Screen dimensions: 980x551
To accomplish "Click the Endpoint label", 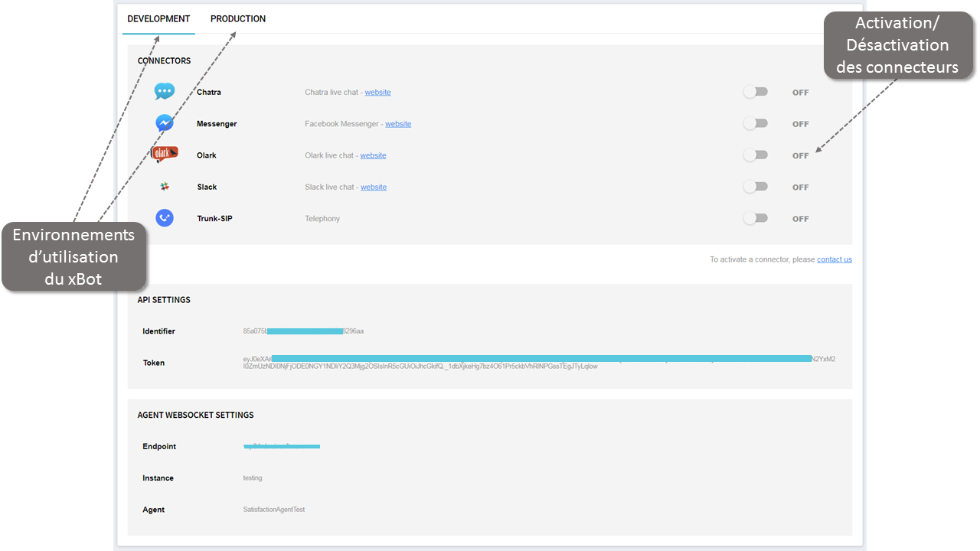I will (x=159, y=446).
